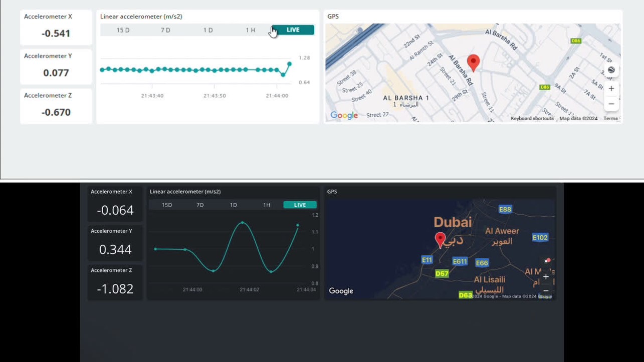644x362 pixels.
Task: Switch the light chart to 1 H range
Action: (251, 30)
